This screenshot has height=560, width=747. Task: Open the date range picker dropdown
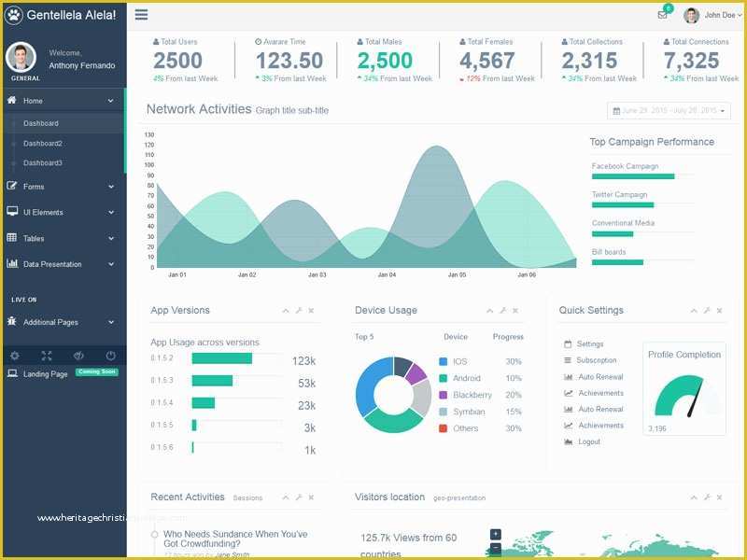point(669,111)
